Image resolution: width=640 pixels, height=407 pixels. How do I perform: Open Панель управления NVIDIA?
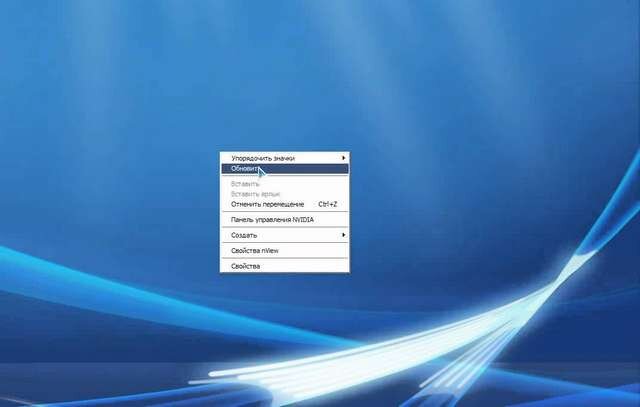284,220
